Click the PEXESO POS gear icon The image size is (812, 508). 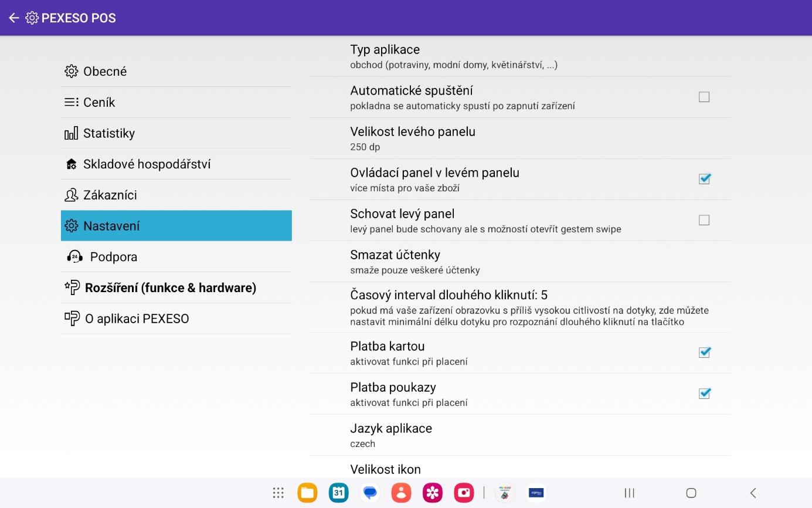coord(32,18)
